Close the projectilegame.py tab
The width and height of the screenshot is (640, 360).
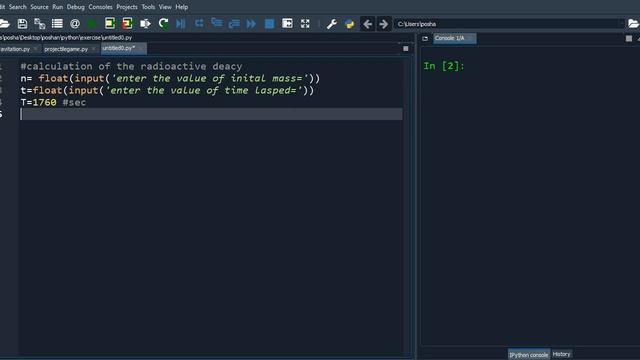pyautogui.click(x=93, y=49)
